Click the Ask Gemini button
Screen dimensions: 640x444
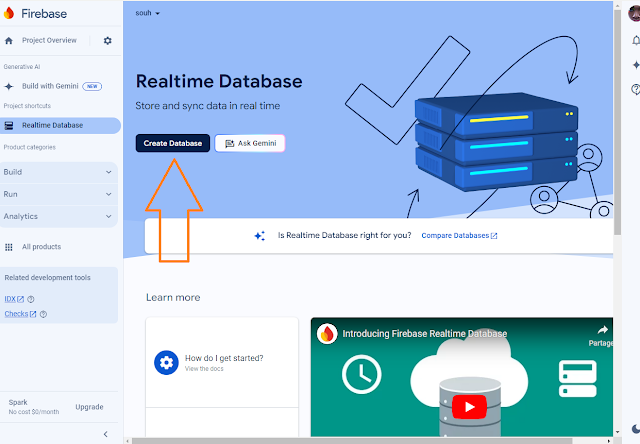coord(250,143)
